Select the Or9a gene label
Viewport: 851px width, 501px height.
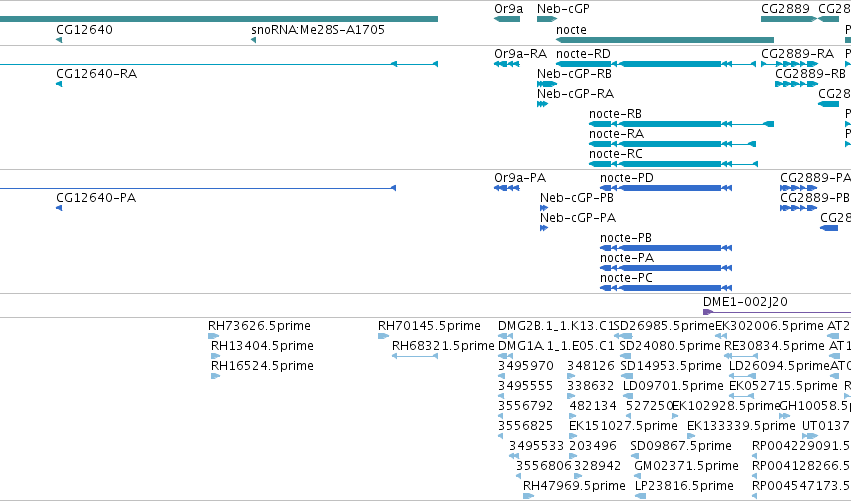coord(509,9)
